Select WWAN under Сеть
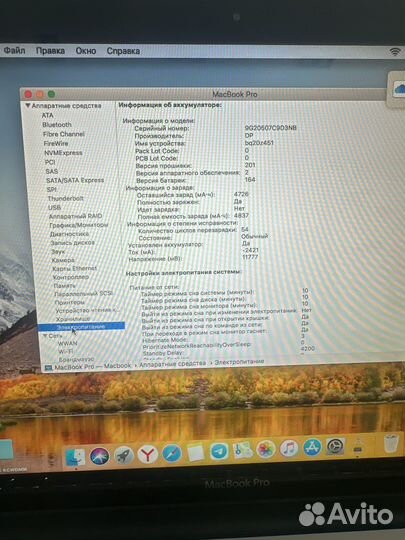Viewport: 405px width, 540px height. point(68,343)
